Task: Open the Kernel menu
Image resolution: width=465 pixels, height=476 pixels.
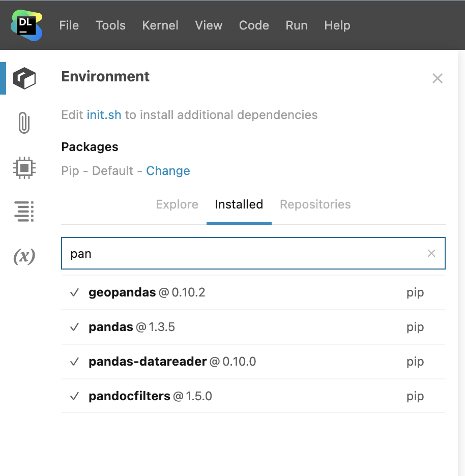Action: (160, 25)
